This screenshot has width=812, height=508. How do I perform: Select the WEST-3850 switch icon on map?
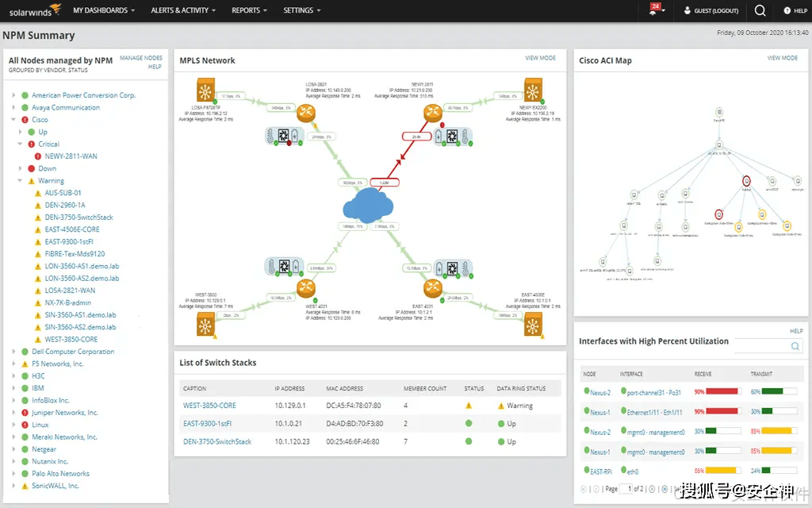pos(205,325)
